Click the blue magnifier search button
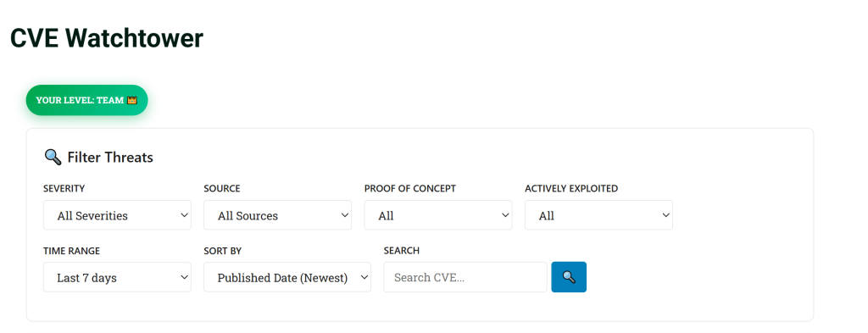 (569, 277)
